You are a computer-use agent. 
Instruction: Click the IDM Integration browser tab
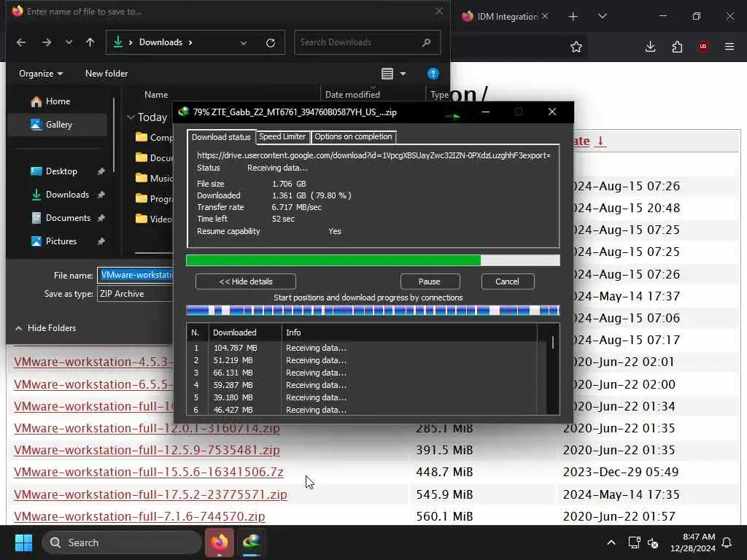coord(504,17)
